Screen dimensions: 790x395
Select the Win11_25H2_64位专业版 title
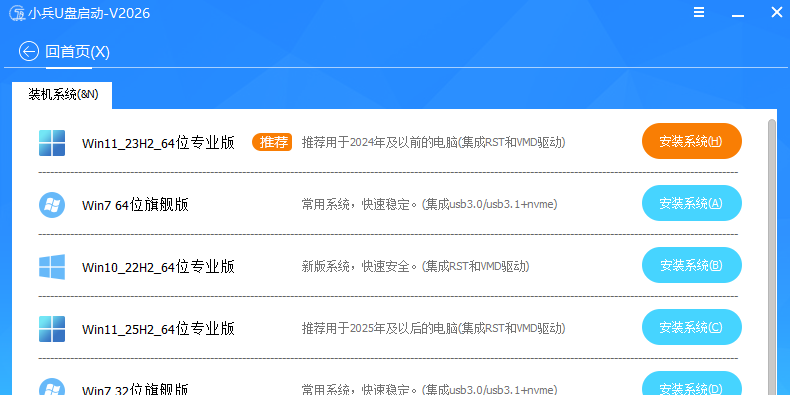[158, 329]
